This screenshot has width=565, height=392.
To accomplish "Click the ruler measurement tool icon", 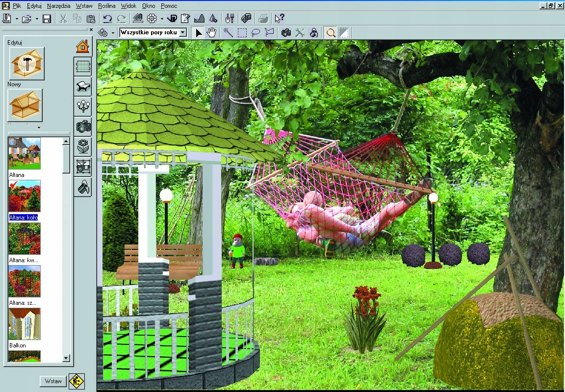I will (138, 18).
